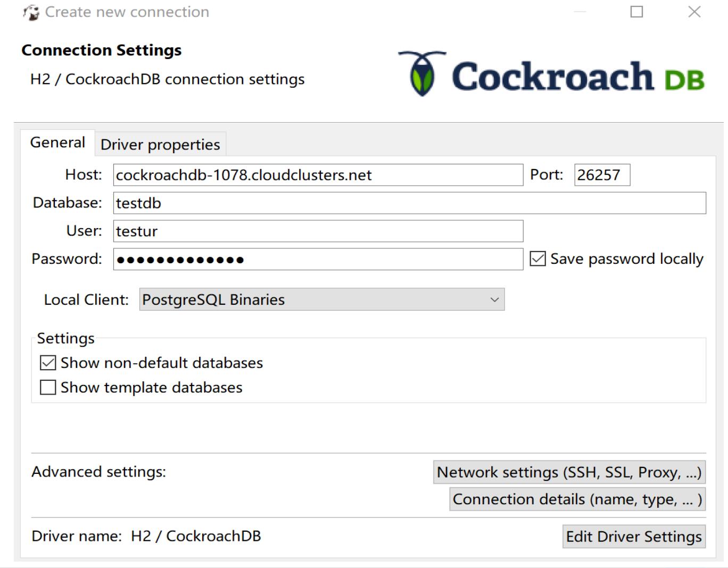The image size is (728, 568).
Task: Enable Show template databases
Action: (47, 387)
